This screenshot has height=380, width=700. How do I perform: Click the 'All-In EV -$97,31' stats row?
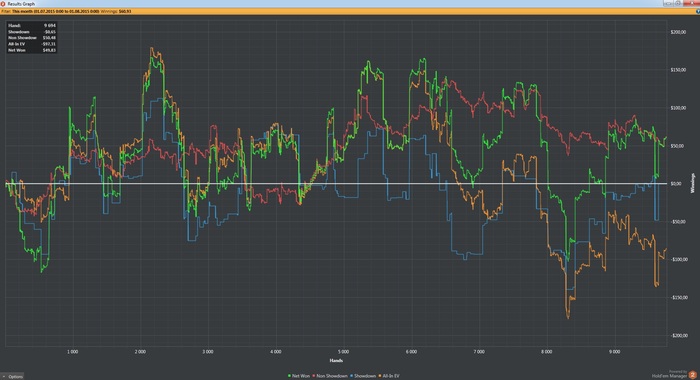pyautogui.click(x=32, y=44)
